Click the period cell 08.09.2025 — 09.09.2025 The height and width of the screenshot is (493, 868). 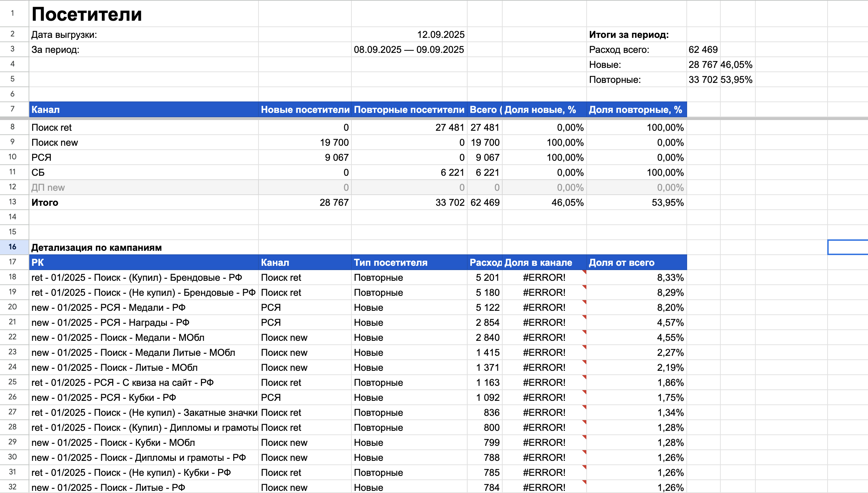(409, 50)
